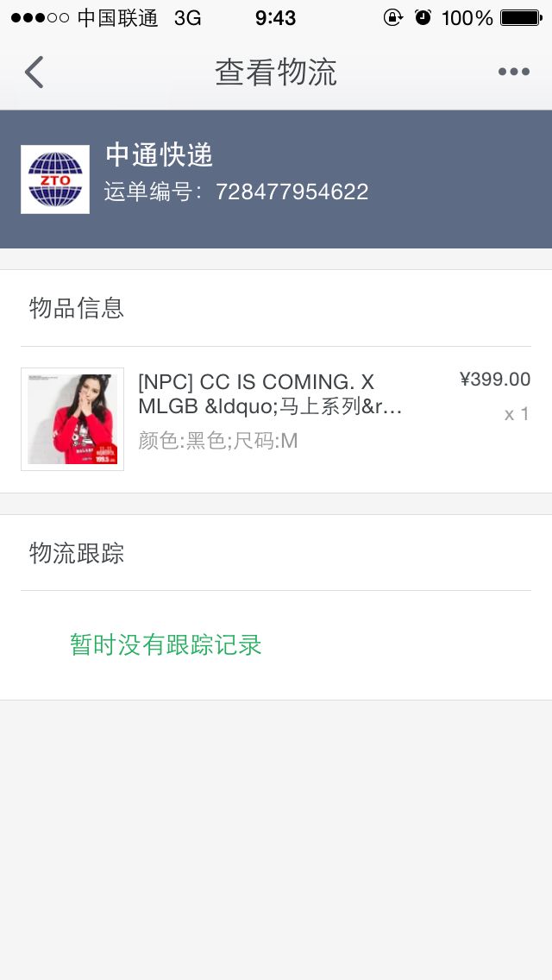Tap the ¥399.00 price
This screenshot has width=552, height=980.
495,380
